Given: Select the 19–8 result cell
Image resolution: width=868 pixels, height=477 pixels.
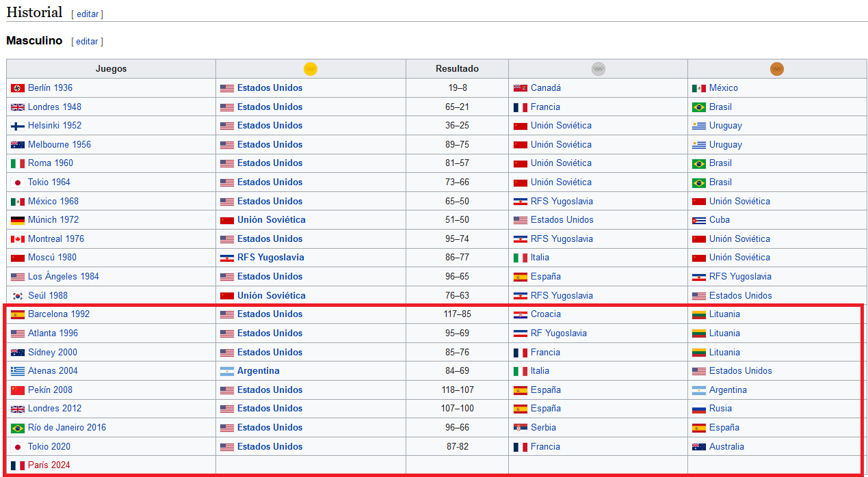Looking at the screenshot, I should (x=457, y=88).
